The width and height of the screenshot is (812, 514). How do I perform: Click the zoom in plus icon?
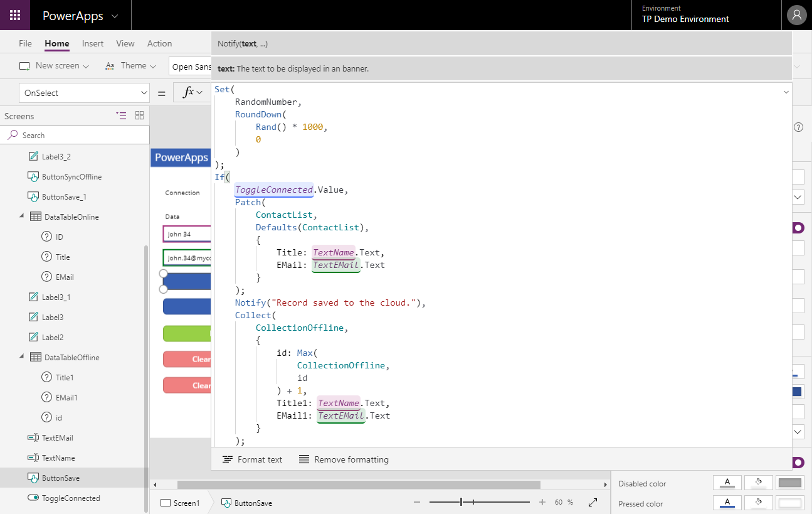click(x=542, y=503)
